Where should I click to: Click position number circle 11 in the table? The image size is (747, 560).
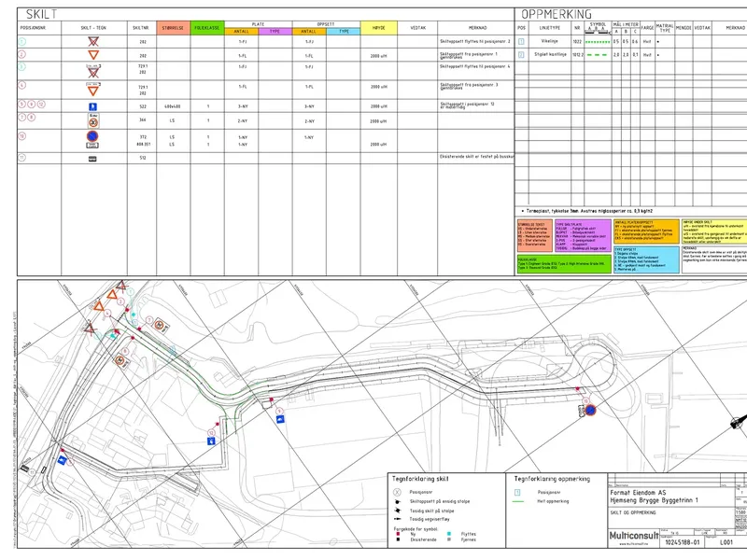[21, 158]
